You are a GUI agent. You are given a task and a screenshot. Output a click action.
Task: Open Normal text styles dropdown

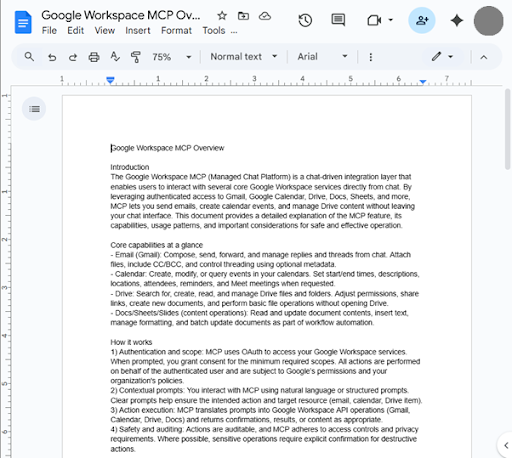(x=244, y=57)
